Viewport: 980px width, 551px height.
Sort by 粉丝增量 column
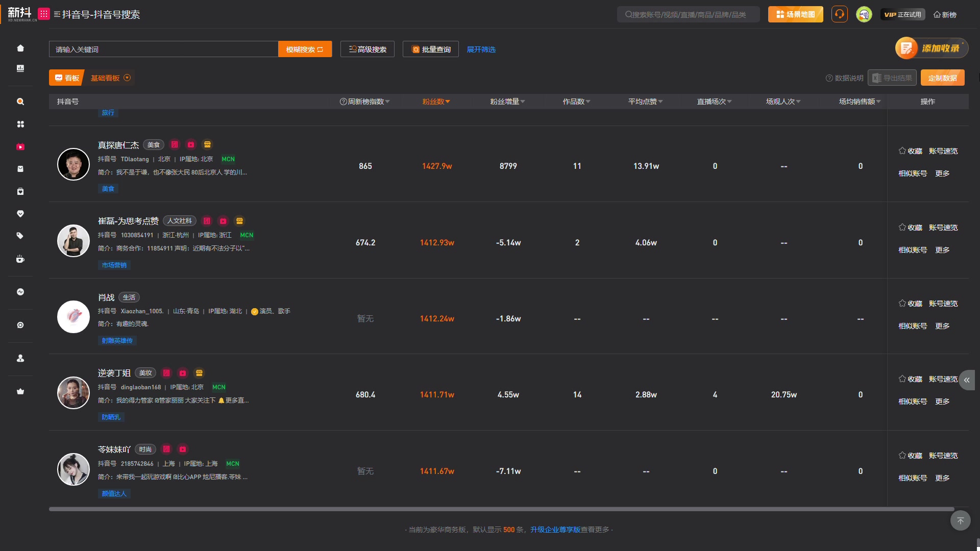point(508,102)
